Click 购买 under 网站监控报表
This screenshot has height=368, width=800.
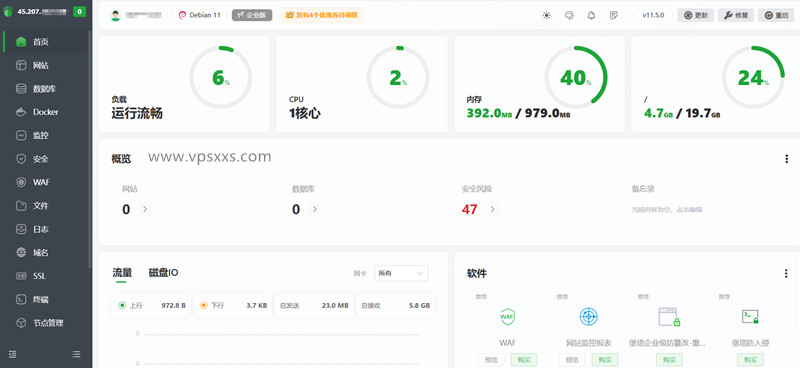(x=605, y=360)
